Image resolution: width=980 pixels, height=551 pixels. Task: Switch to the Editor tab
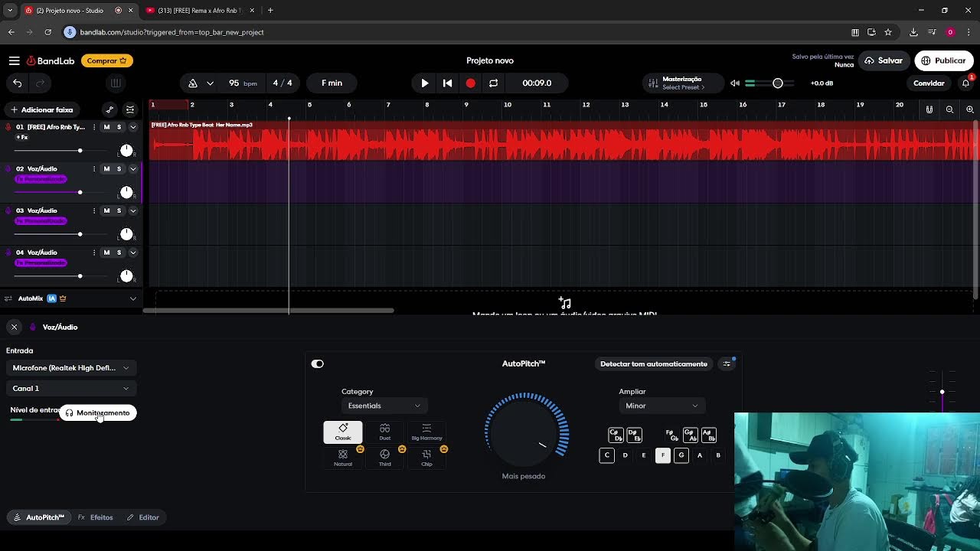[143, 517]
